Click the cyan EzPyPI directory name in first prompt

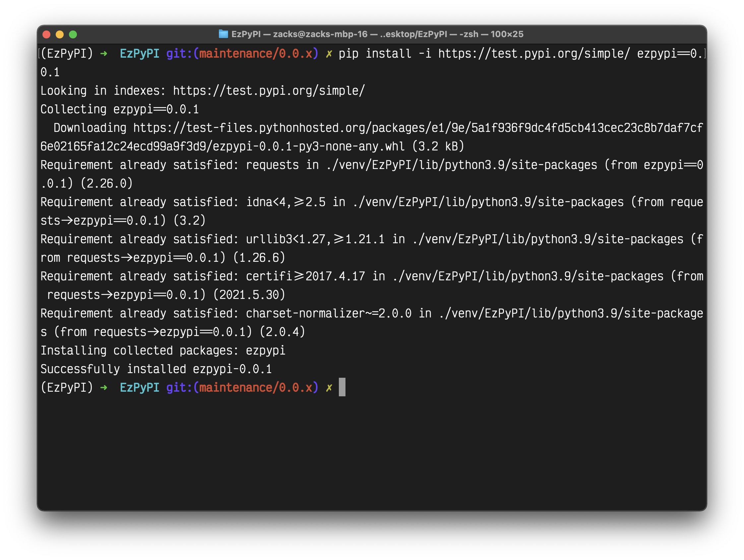coord(139,53)
